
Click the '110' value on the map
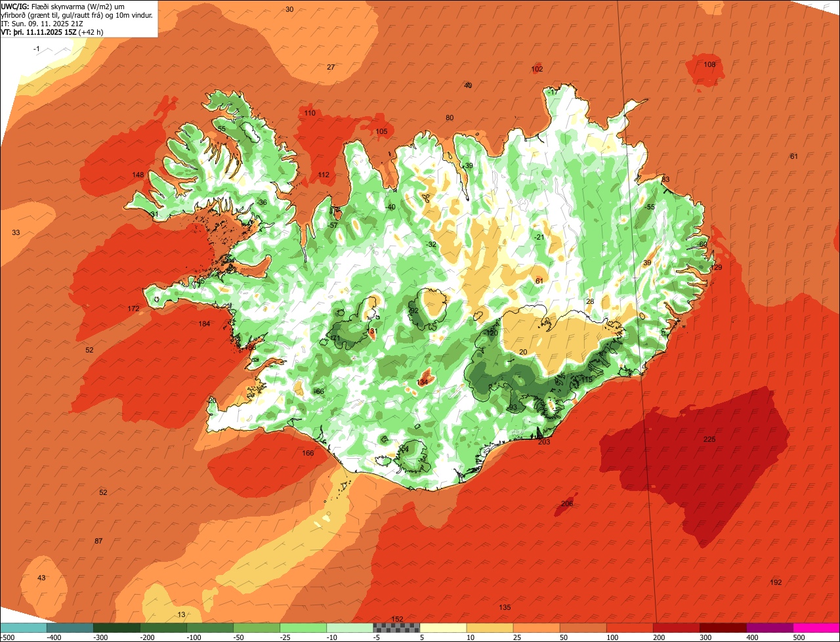coord(310,113)
